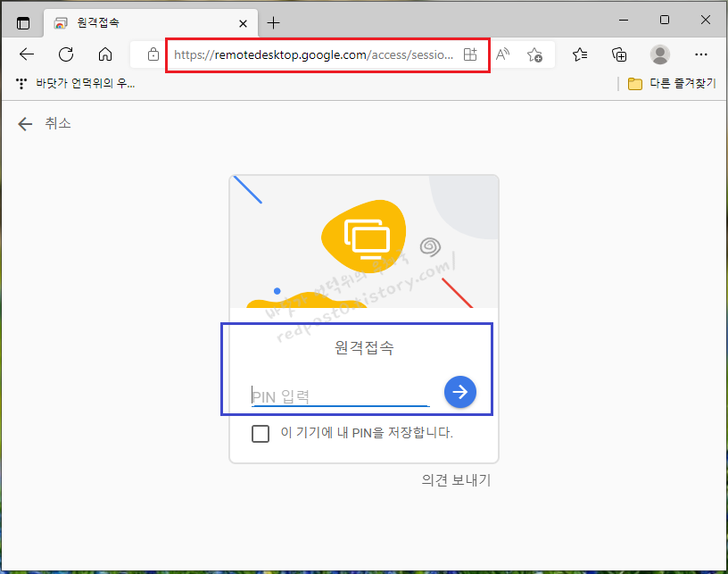This screenshot has height=574, width=728.
Task: Open Collections panel
Action: (619, 54)
